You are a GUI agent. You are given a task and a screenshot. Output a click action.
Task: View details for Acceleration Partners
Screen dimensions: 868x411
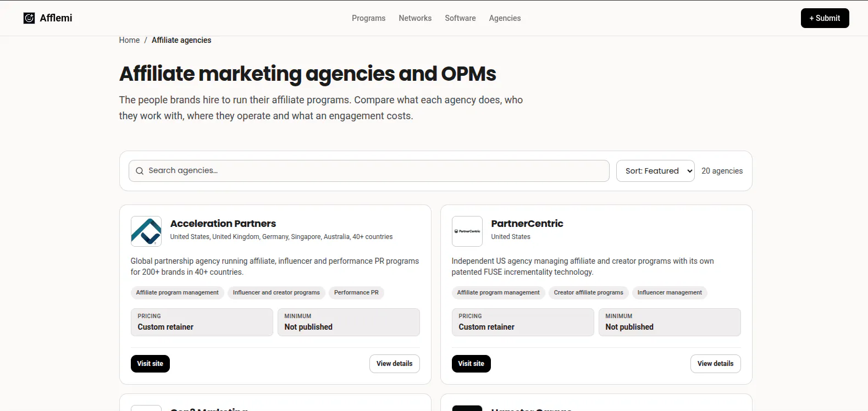coord(395,364)
